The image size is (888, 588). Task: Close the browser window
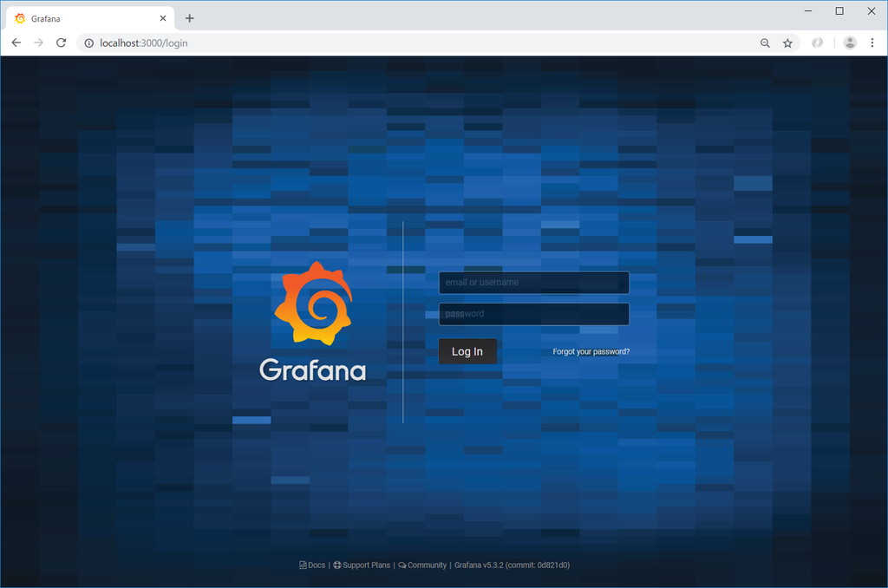tap(872, 11)
